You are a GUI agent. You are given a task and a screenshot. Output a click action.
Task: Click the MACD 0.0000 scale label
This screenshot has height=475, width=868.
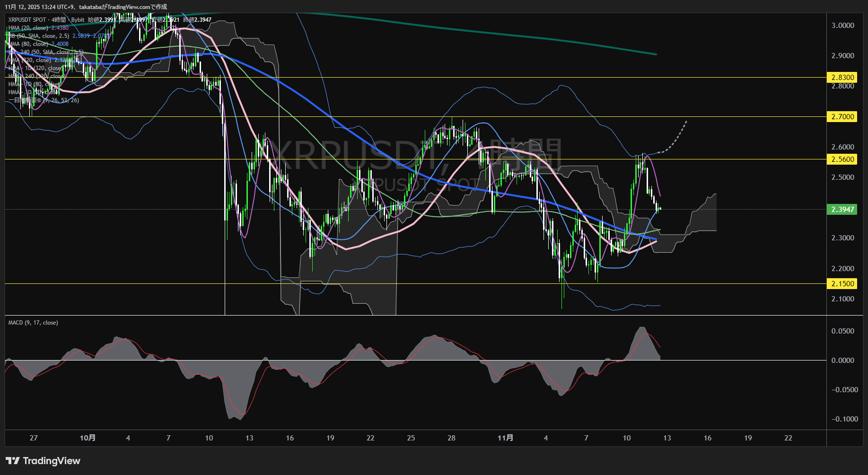[842, 361]
